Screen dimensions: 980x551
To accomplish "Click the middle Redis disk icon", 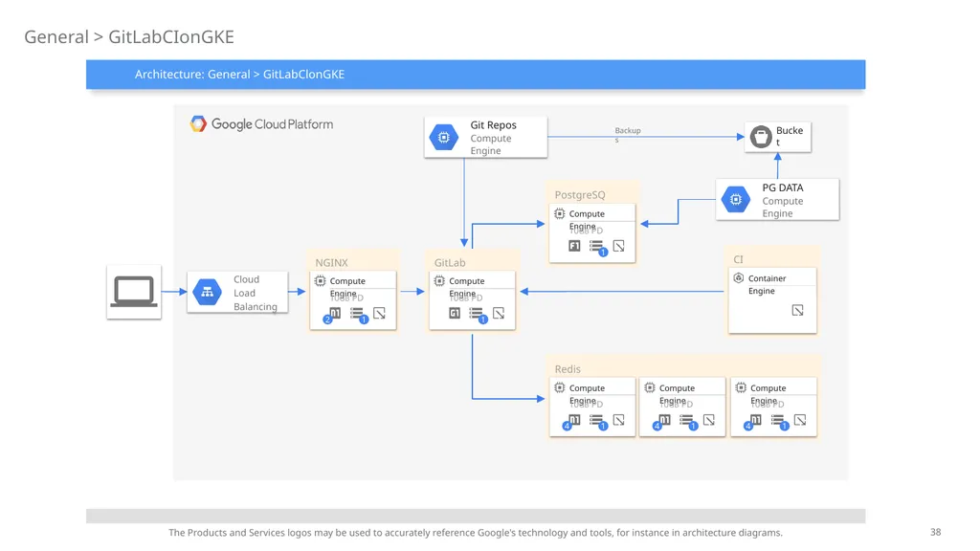I will point(688,422).
